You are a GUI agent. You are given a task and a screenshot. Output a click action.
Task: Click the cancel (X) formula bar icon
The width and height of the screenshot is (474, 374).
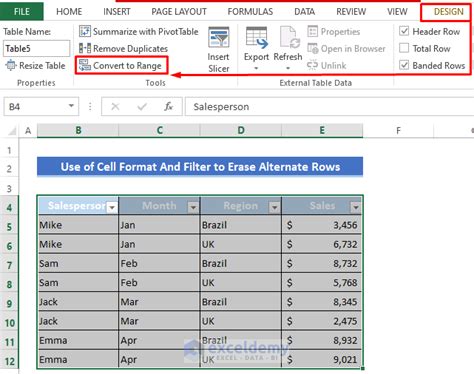115,107
